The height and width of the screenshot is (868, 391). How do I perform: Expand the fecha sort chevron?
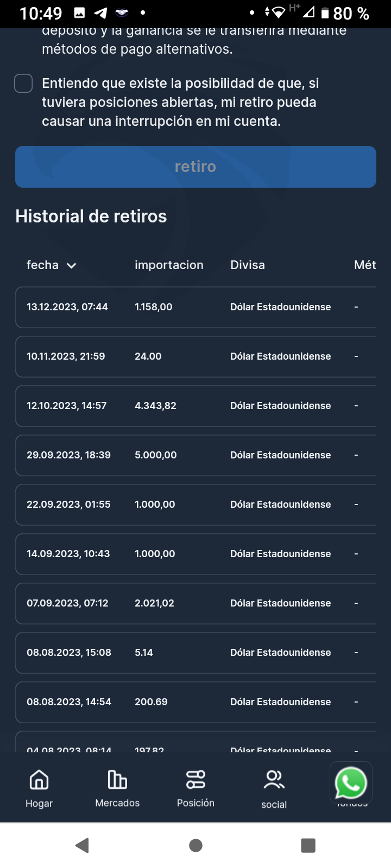(71, 265)
